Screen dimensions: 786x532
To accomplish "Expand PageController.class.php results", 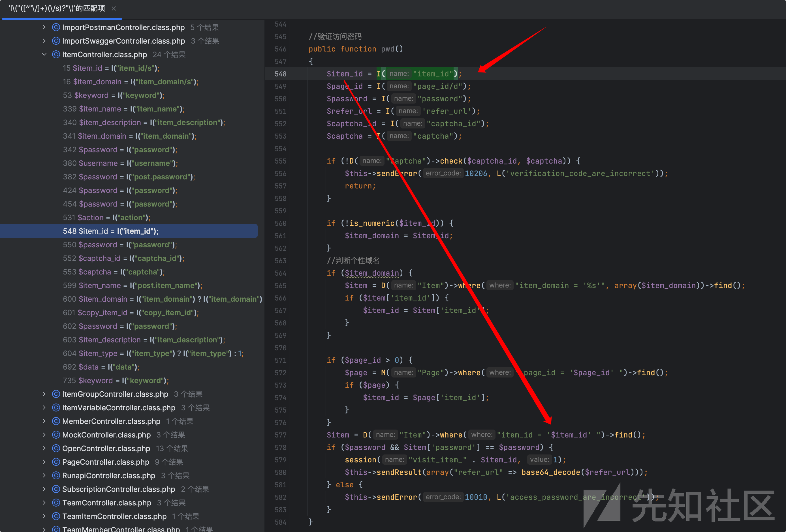I will click(44, 462).
